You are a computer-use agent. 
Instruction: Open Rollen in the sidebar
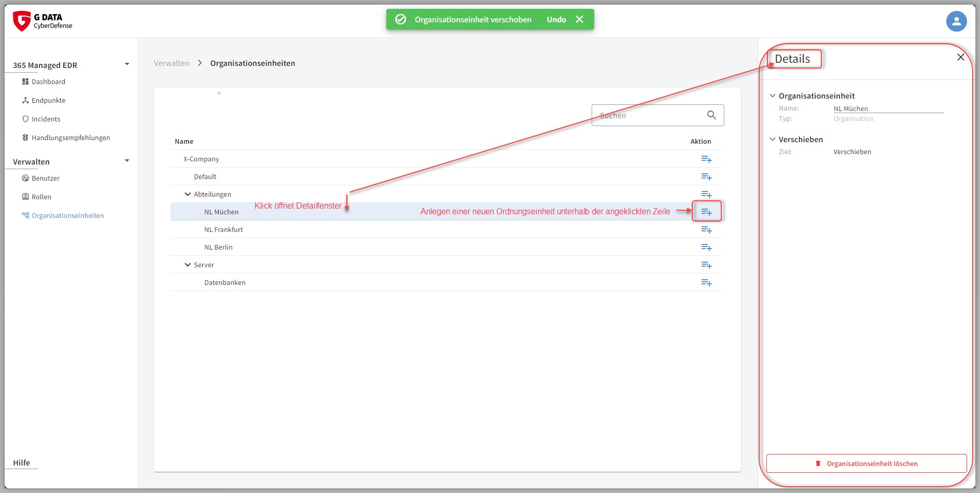click(x=41, y=197)
